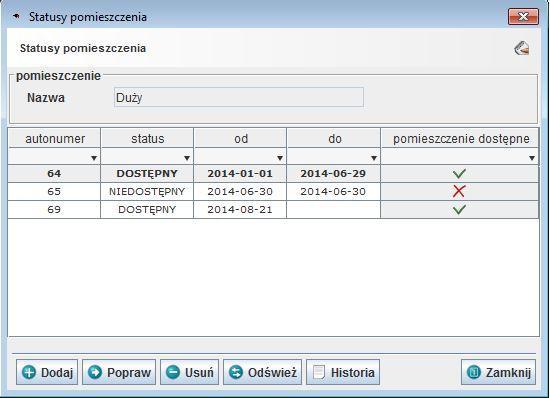Sort by the do column header

click(x=334, y=139)
